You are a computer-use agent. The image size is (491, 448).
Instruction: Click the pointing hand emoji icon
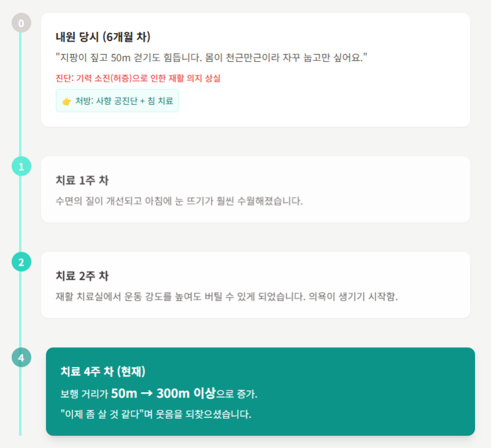coord(67,101)
